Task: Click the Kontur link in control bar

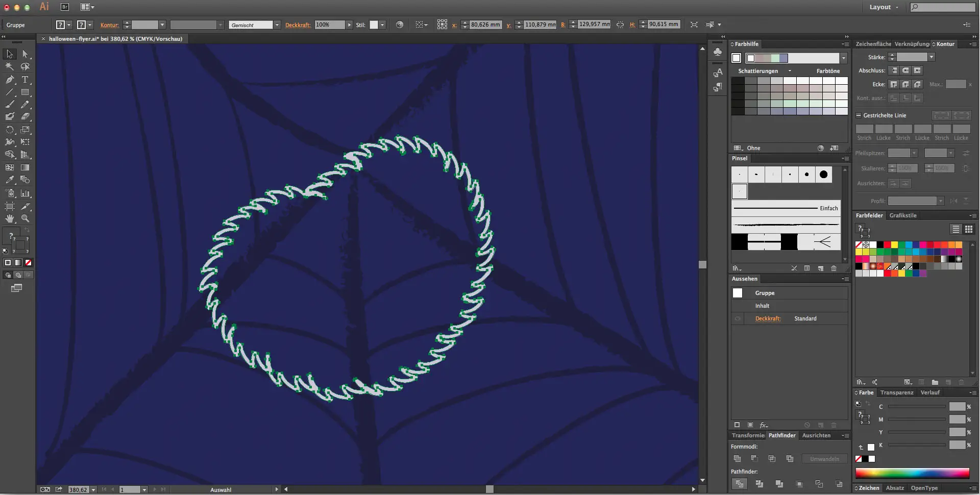Action: click(109, 25)
